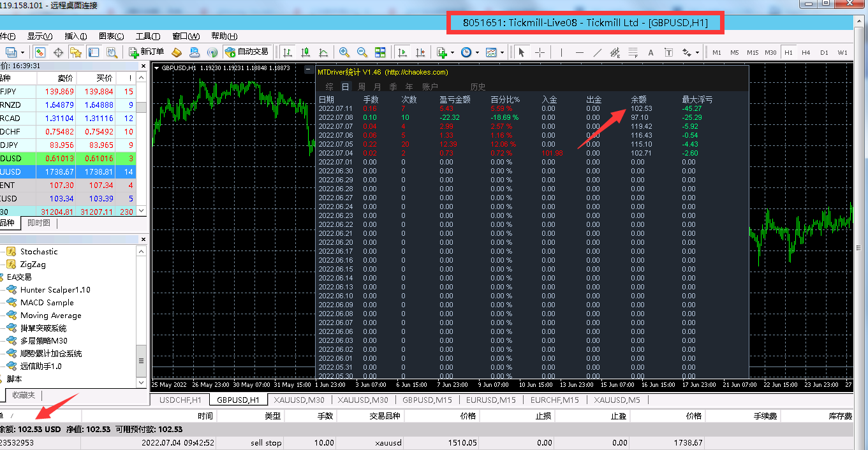868x450 pixels.
Task: Select the cursor arrow tool
Action: (522, 52)
